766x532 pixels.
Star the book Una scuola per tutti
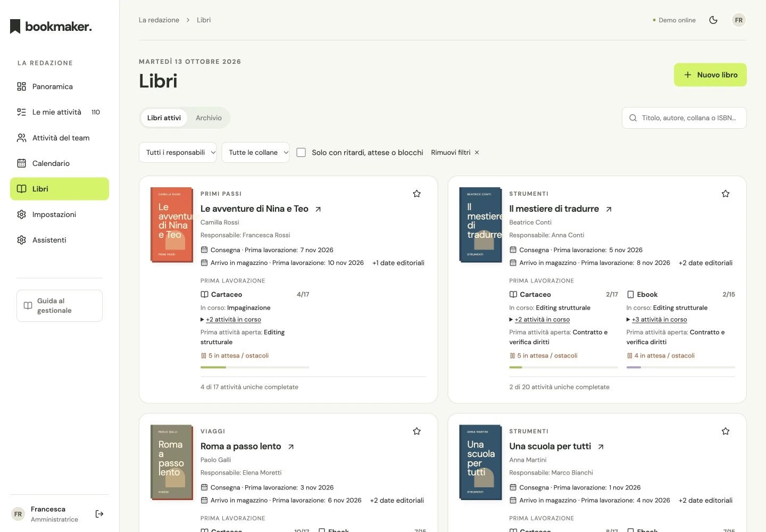[x=726, y=431]
